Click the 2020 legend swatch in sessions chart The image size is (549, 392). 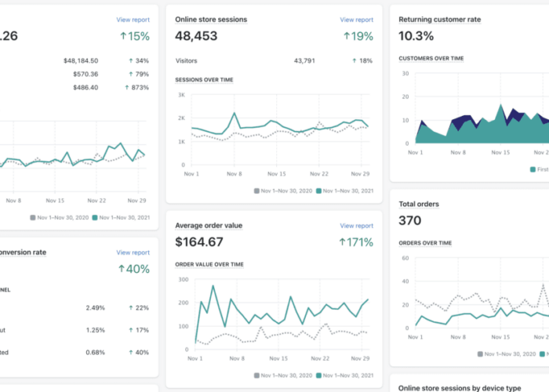[x=256, y=191]
